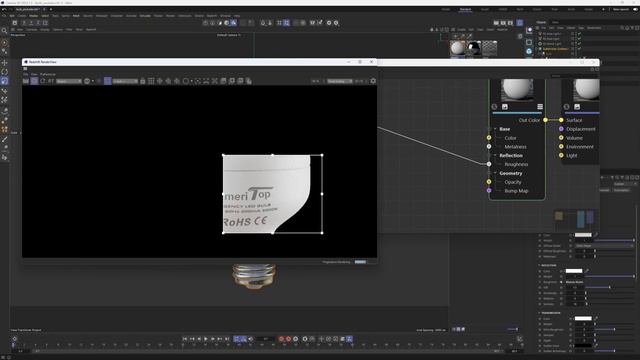Viewport: 640px width, 360px height.
Task: Click the render region's top-left corner handle
Action: coord(223,155)
